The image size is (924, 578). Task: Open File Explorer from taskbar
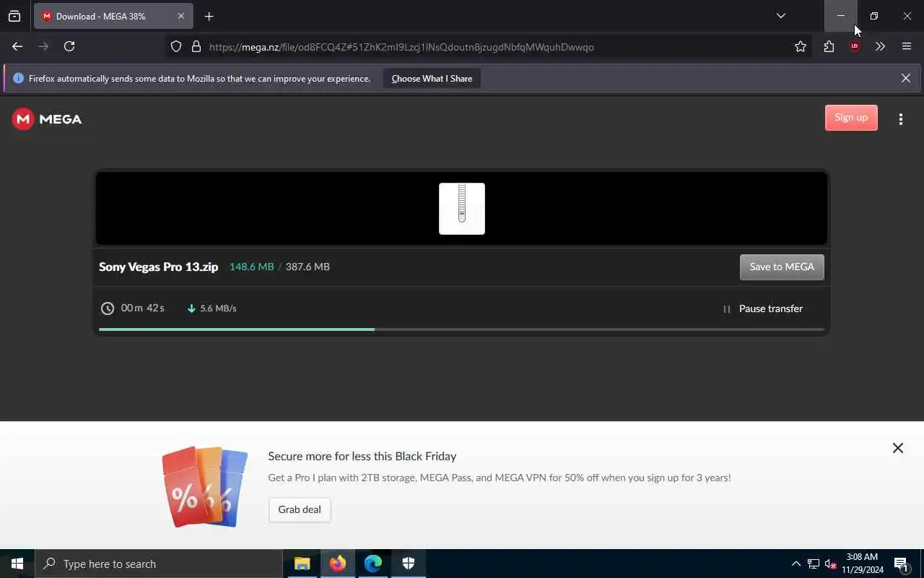point(302,564)
